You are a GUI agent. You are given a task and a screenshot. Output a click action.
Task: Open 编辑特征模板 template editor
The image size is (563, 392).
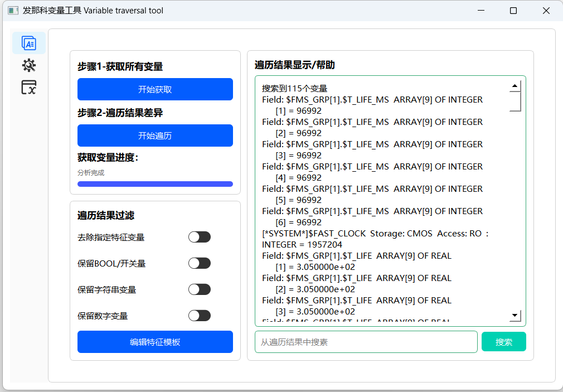pos(155,342)
